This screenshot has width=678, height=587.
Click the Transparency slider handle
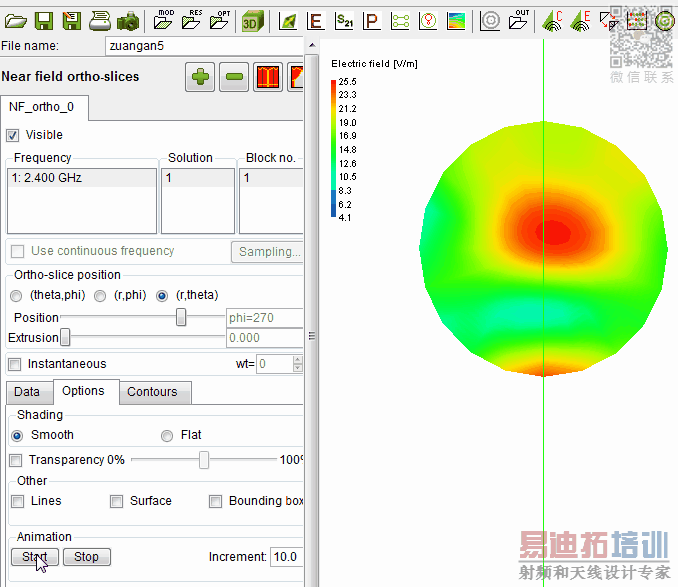(x=204, y=460)
